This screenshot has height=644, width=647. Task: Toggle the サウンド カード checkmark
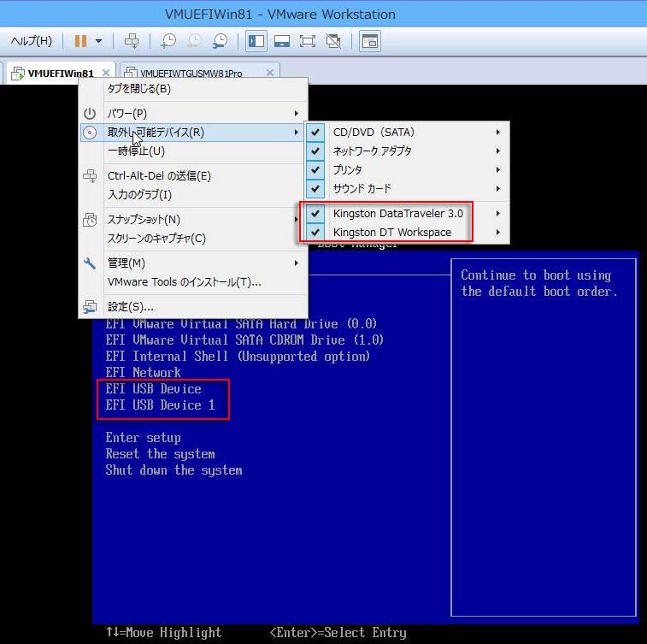pos(315,189)
